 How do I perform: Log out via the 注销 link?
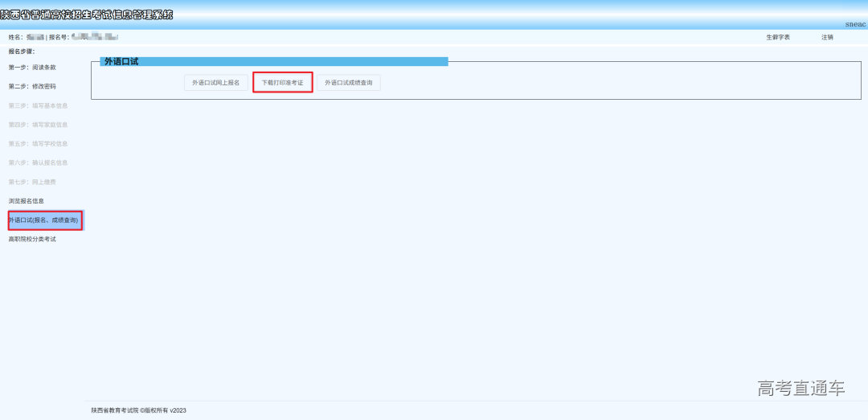[827, 37]
